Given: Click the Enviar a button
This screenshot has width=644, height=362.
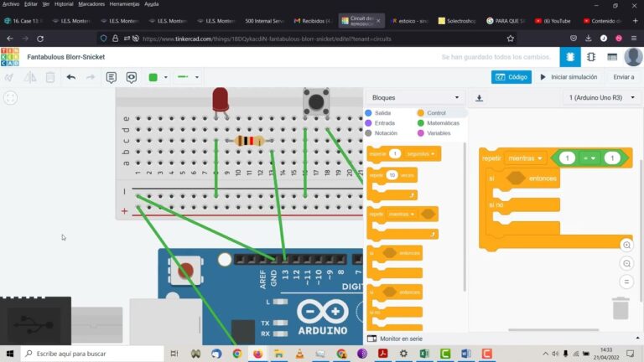Looking at the screenshot, I should tap(624, 77).
